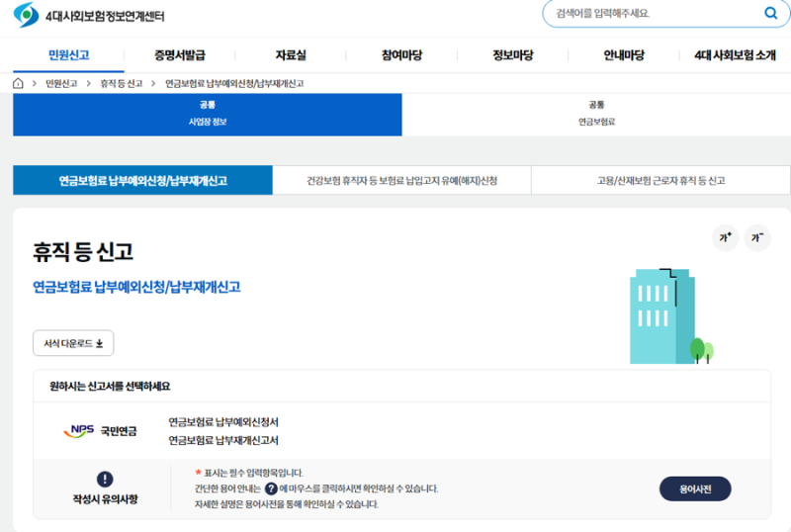Click 휴직 등 신고 in the breadcrumb
Viewport: 791px width, 532px height.
tap(121, 84)
